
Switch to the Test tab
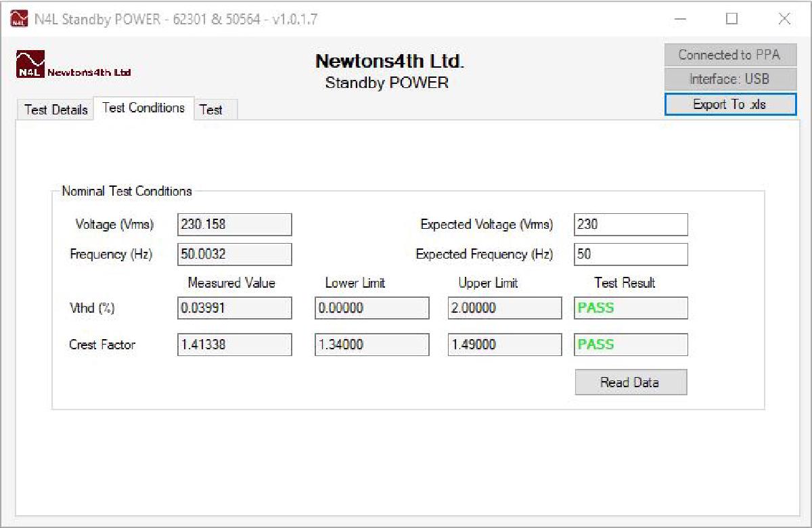pyautogui.click(x=212, y=110)
